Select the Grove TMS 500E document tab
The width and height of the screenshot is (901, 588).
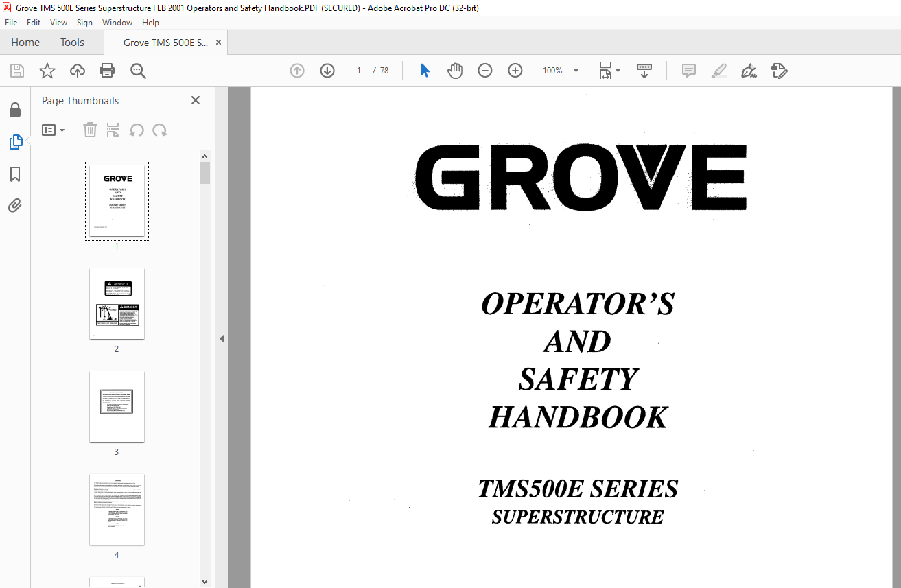(x=165, y=43)
